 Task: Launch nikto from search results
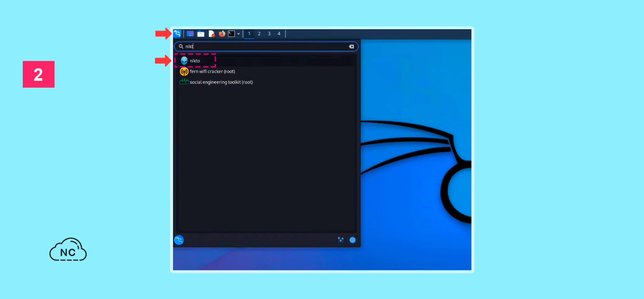point(266,61)
